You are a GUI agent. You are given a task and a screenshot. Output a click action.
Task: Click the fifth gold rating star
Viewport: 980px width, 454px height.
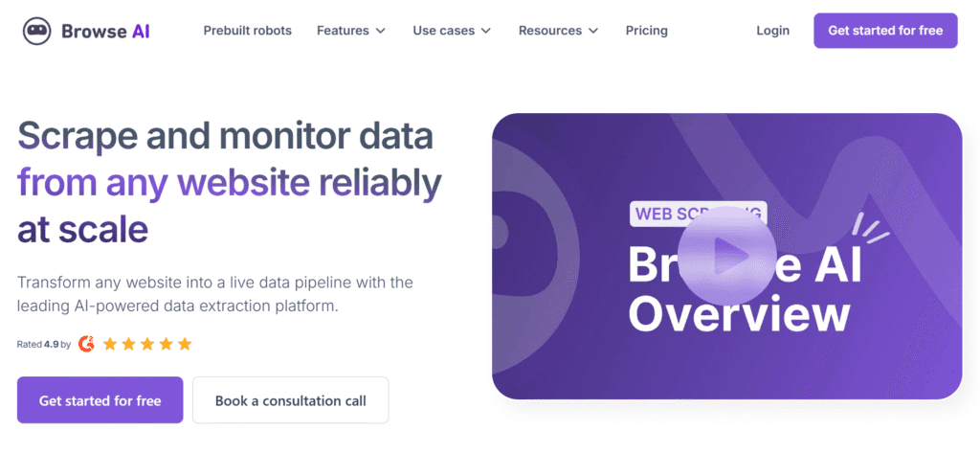[185, 343]
